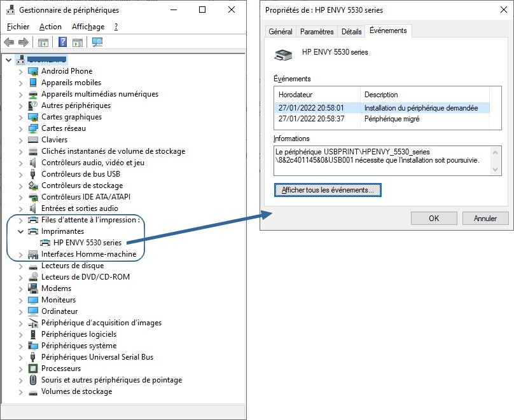Click the Informations box scroll up arrow
The height and width of the screenshot is (420, 514).
coord(496,152)
